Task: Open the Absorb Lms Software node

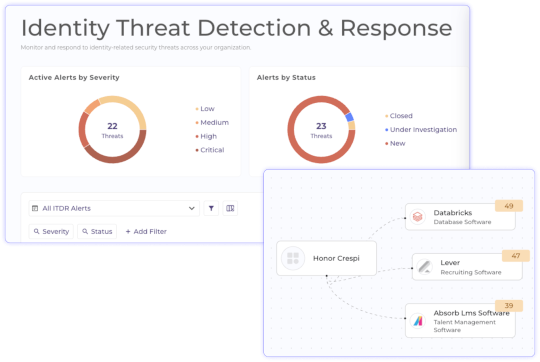Action: 460,321
